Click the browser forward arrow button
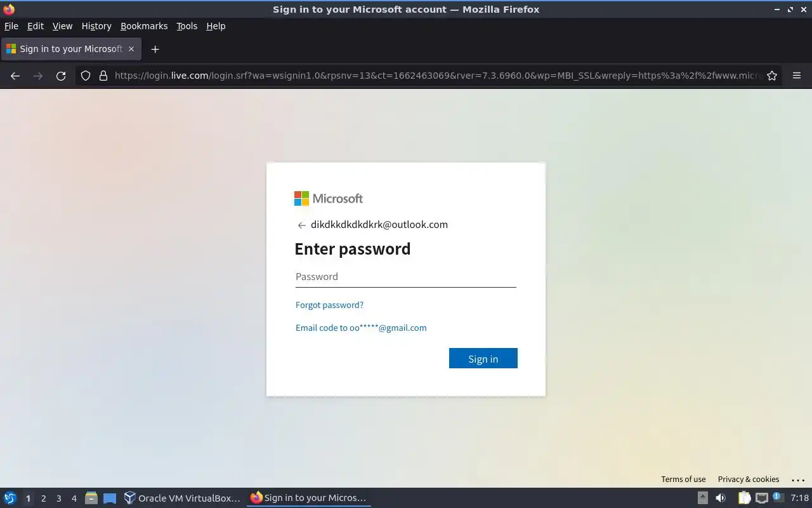This screenshot has height=508, width=812. (38, 76)
